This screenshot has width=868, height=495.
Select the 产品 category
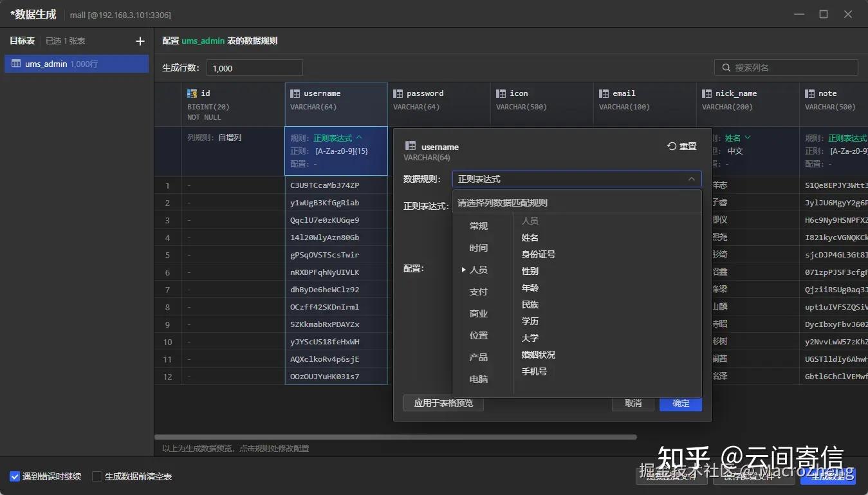click(479, 357)
